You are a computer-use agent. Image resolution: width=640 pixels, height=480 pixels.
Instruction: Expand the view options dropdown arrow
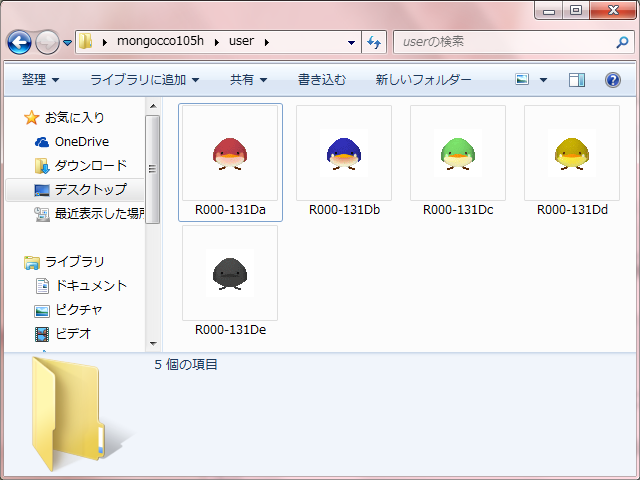543,79
